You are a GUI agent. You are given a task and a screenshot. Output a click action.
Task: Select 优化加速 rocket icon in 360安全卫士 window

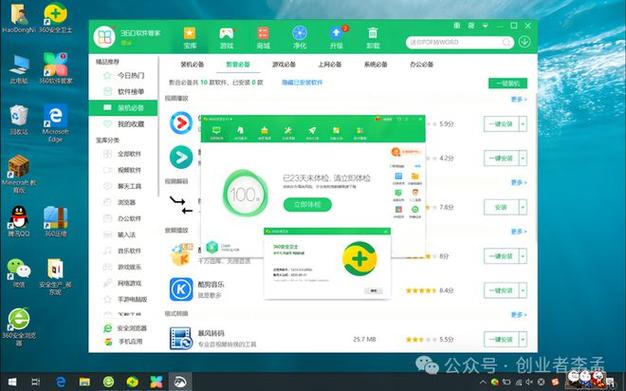pos(312,132)
